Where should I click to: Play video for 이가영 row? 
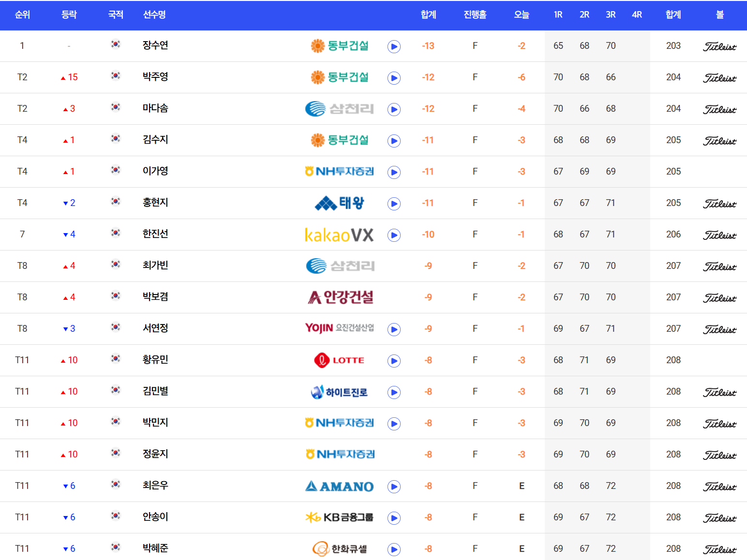394,172
